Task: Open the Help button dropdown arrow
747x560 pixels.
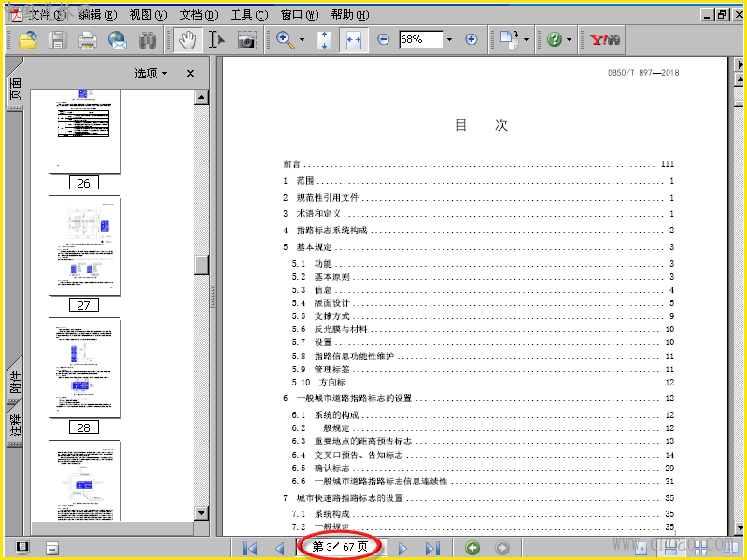Action: [x=570, y=40]
